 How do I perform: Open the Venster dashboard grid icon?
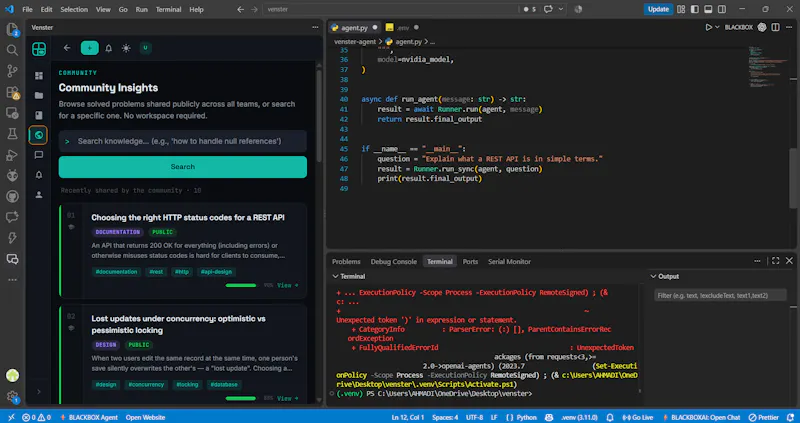point(39,76)
